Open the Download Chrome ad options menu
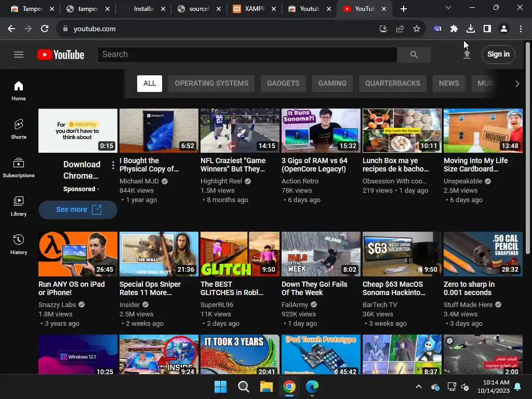 pos(113,165)
